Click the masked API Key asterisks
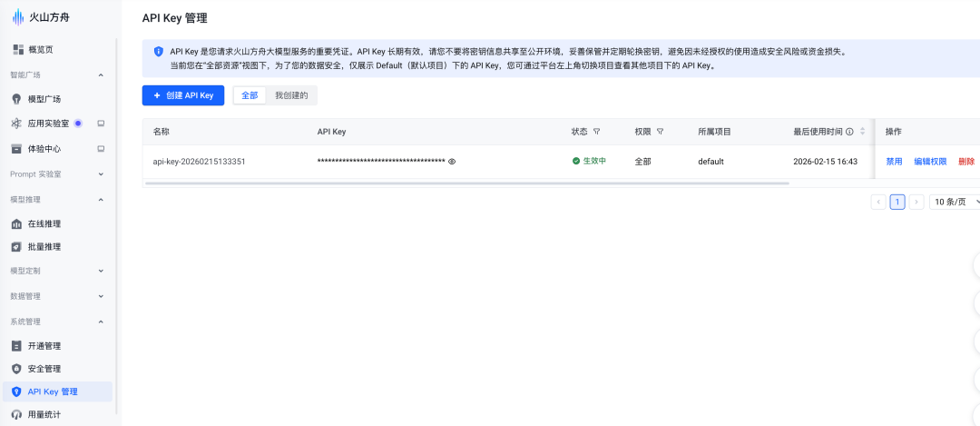The width and height of the screenshot is (980, 426). point(381,162)
